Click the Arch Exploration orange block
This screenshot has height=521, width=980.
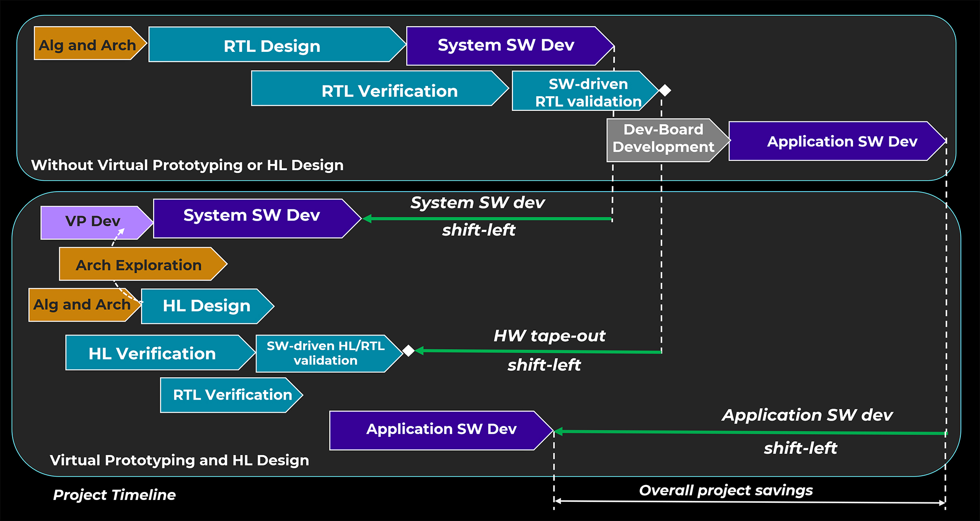pos(138,265)
